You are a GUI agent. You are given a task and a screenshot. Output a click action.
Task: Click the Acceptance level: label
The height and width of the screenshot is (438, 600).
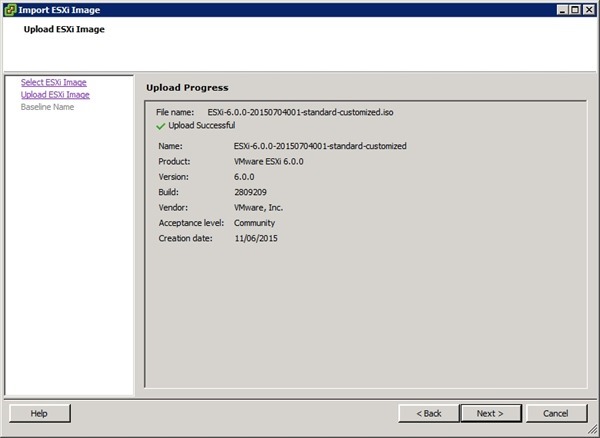coord(191,223)
